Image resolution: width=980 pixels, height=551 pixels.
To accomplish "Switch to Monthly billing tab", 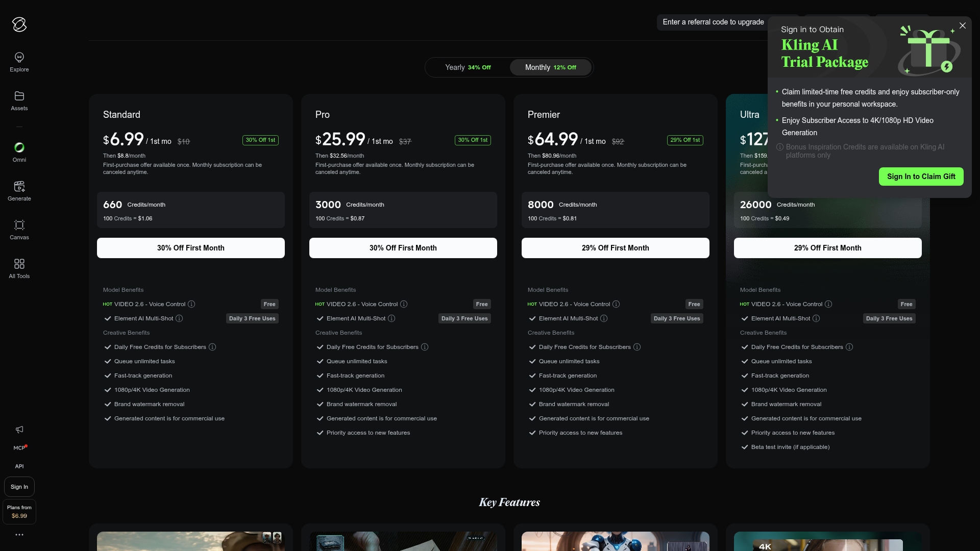I will [550, 67].
